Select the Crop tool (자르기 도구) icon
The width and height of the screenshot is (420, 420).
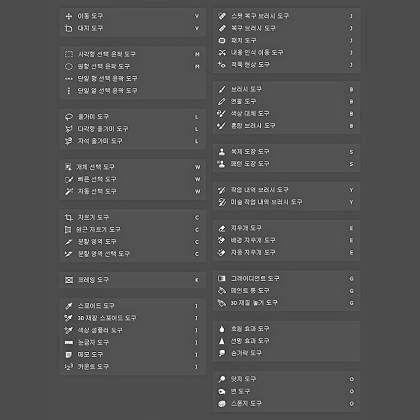(69, 218)
